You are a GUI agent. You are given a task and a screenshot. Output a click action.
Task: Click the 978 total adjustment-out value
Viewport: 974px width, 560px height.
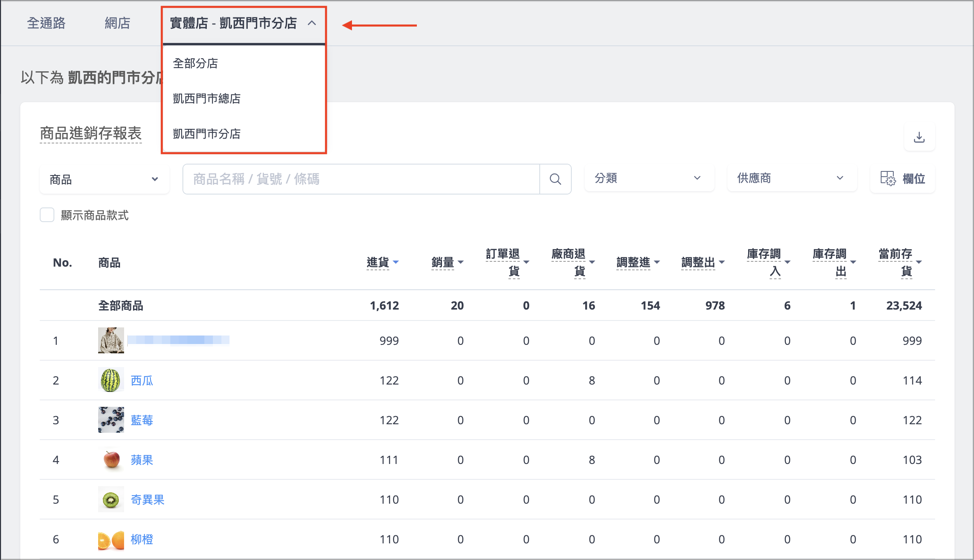pos(715,306)
